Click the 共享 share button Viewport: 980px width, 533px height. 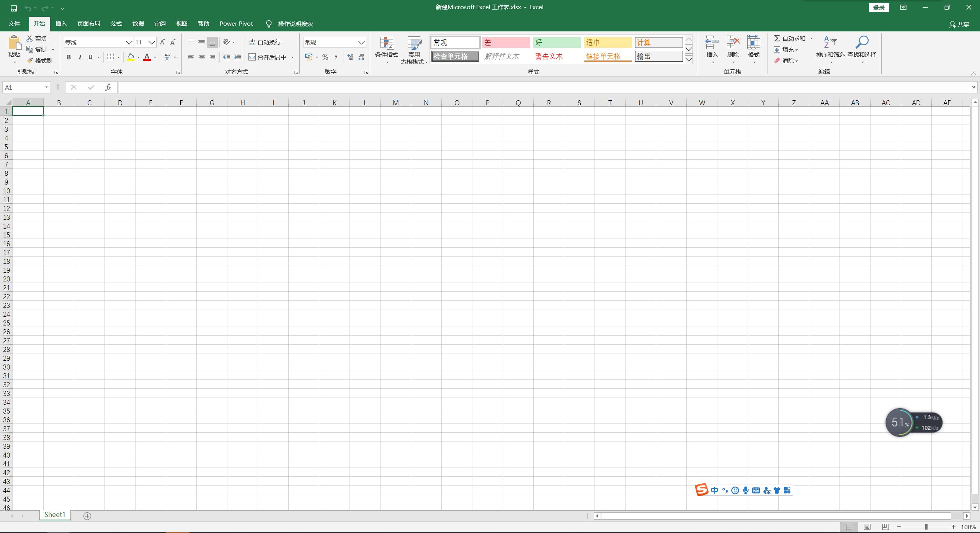[x=959, y=24]
